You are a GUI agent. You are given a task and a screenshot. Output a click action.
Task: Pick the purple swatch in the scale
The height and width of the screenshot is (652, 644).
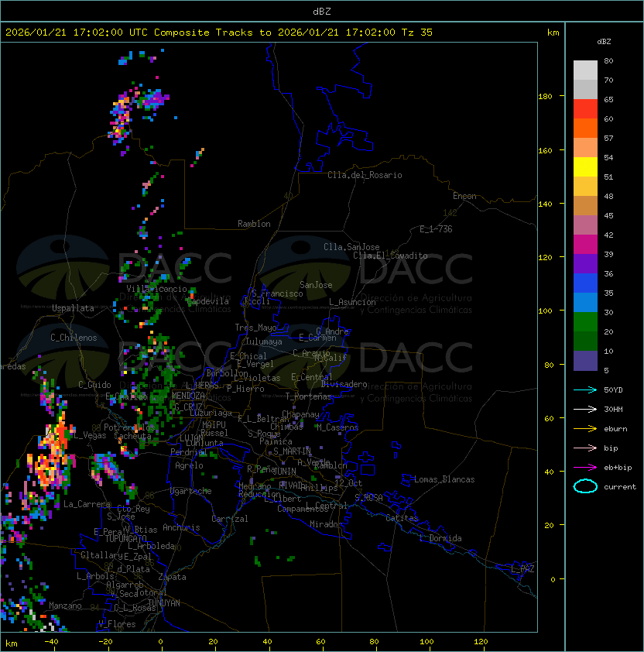tap(585, 263)
